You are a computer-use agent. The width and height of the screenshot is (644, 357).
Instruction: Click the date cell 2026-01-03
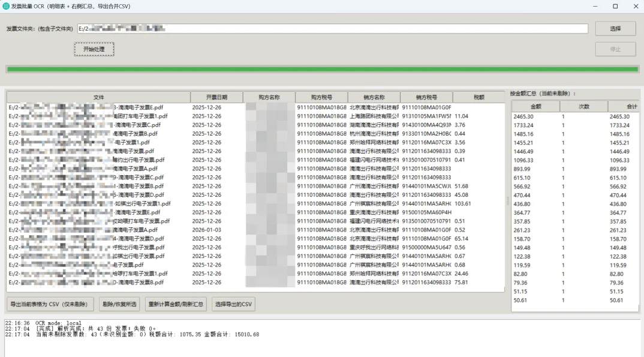click(207, 230)
